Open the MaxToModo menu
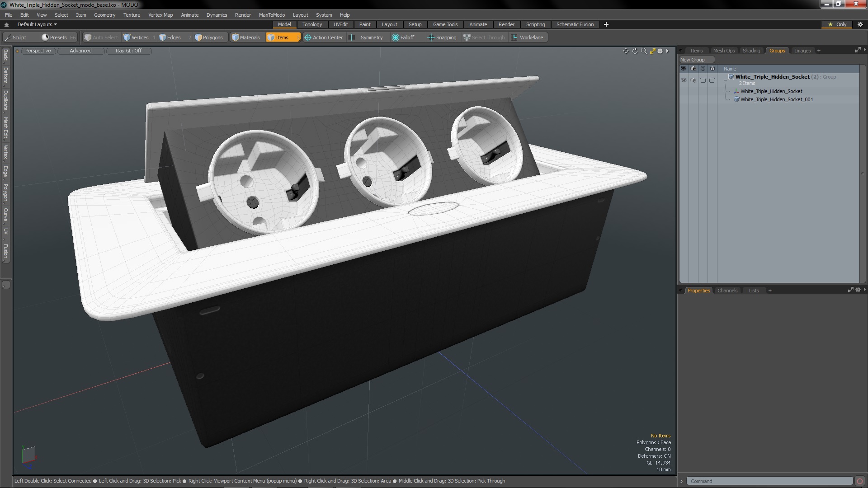The image size is (868, 488). (272, 15)
